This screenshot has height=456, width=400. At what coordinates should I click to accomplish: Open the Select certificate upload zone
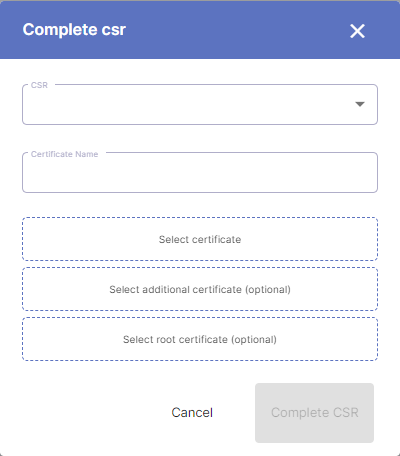(x=200, y=239)
